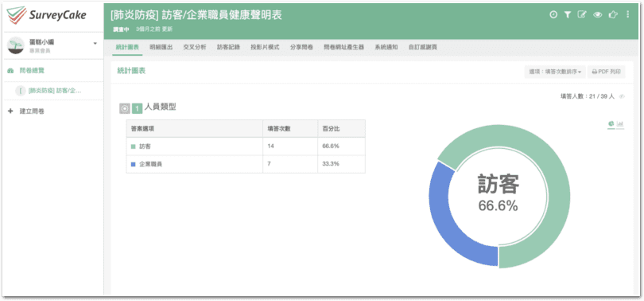Open the 自訂感謝頁 tab
The image size is (644, 301).
pyautogui.click(x=423, y=47)
